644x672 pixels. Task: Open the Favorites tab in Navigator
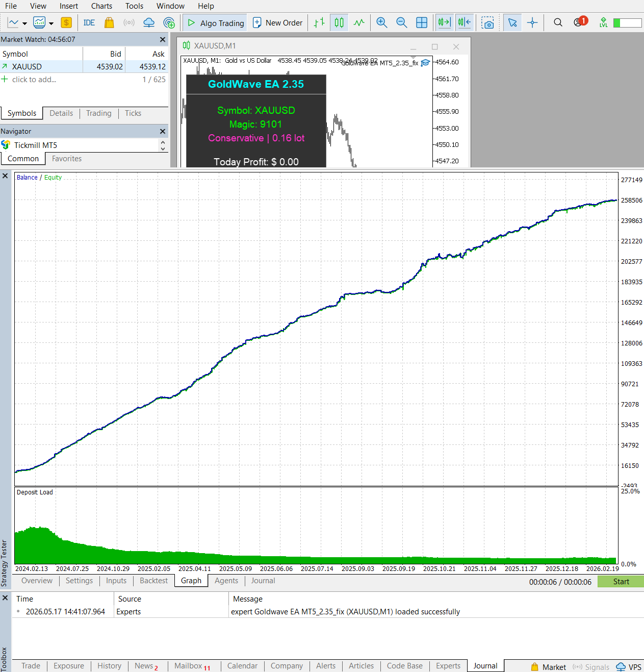point(67,159)
